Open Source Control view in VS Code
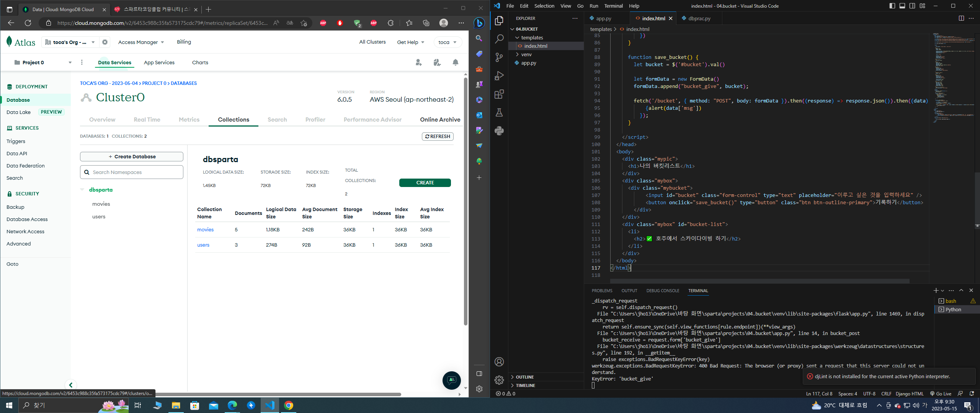Image resolution: width=980 pixels, height=413 pixels. pos(499,57)
